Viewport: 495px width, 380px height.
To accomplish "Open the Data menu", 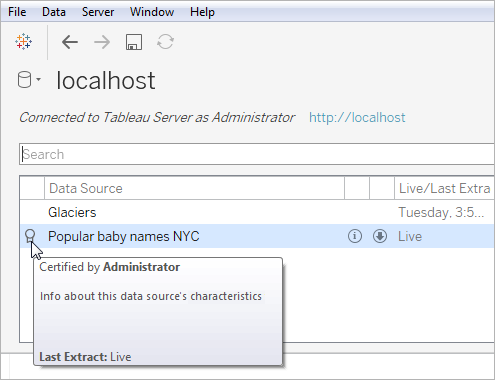I will coord(54,12).
